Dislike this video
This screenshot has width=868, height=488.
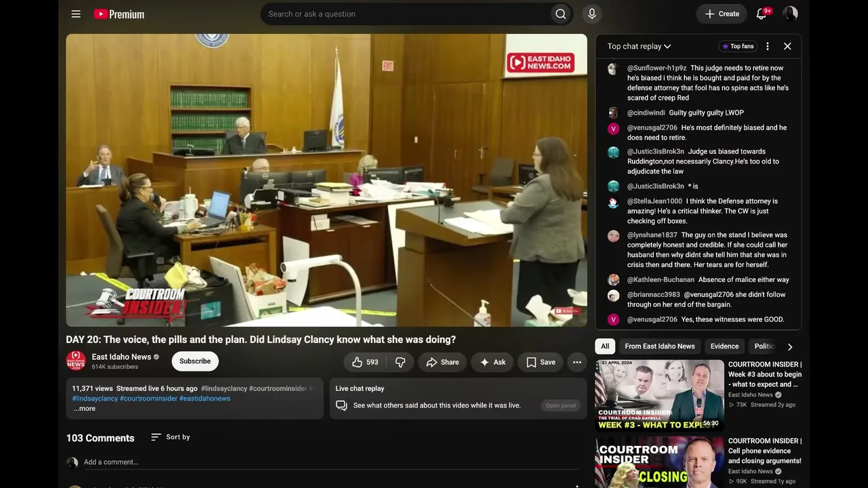400,362
